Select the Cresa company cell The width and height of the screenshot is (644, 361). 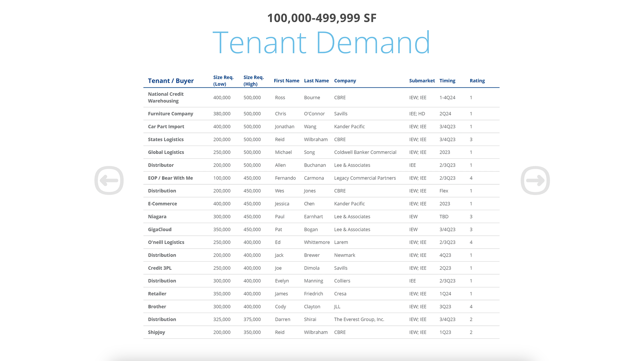340,294
